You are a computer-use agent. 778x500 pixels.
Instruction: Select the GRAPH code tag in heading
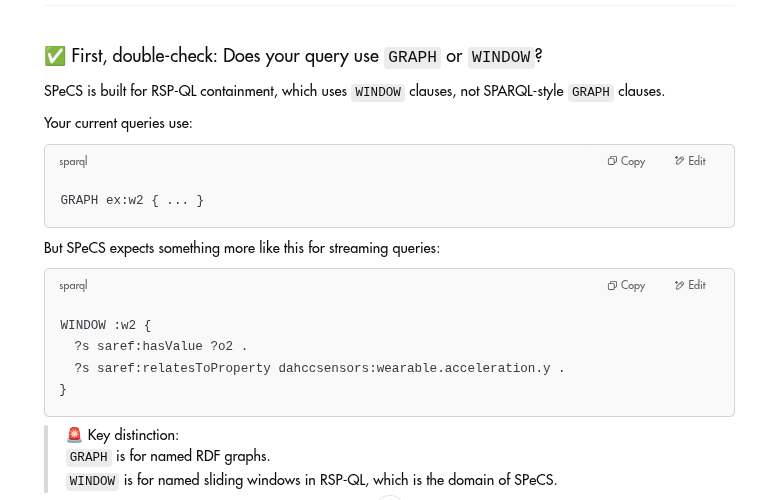412,57
